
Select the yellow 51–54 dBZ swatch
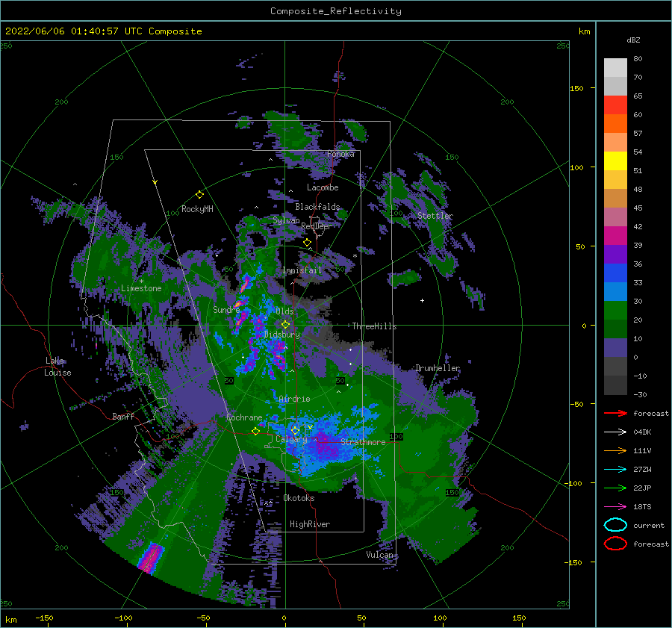tap(615, 161)
